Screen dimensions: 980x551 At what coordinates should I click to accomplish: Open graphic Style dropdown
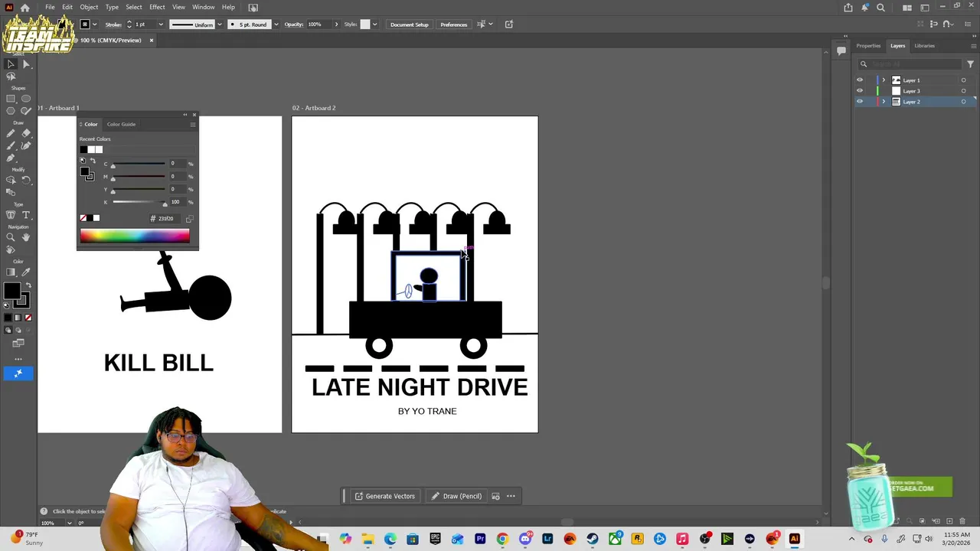click(x=374, y=24)
